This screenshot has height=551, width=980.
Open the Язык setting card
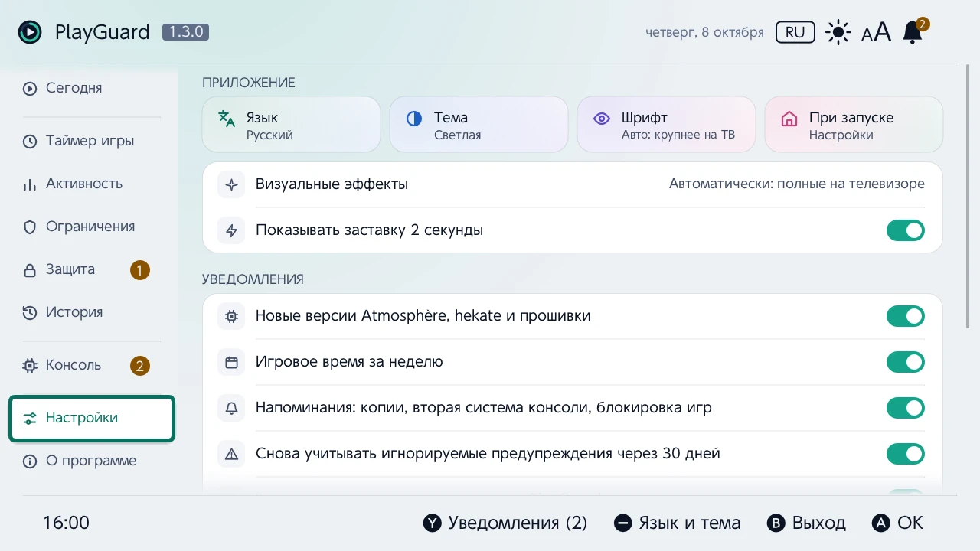292,125
